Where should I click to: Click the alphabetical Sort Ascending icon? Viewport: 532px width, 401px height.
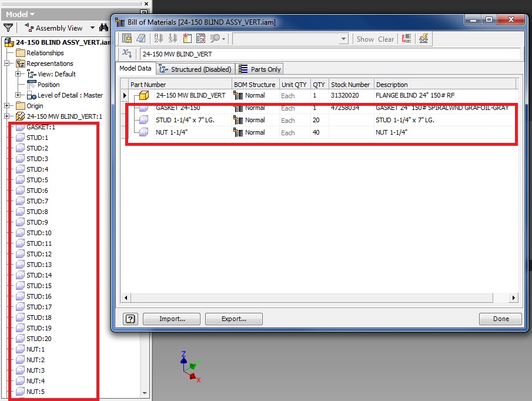click(x=158, y=38)
